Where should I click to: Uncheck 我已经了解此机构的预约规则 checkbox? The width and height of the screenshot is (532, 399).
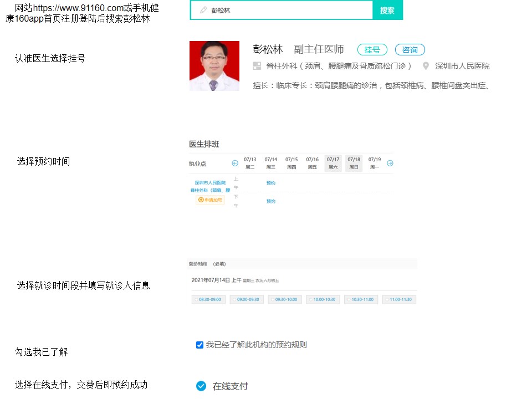pos(200,345)
